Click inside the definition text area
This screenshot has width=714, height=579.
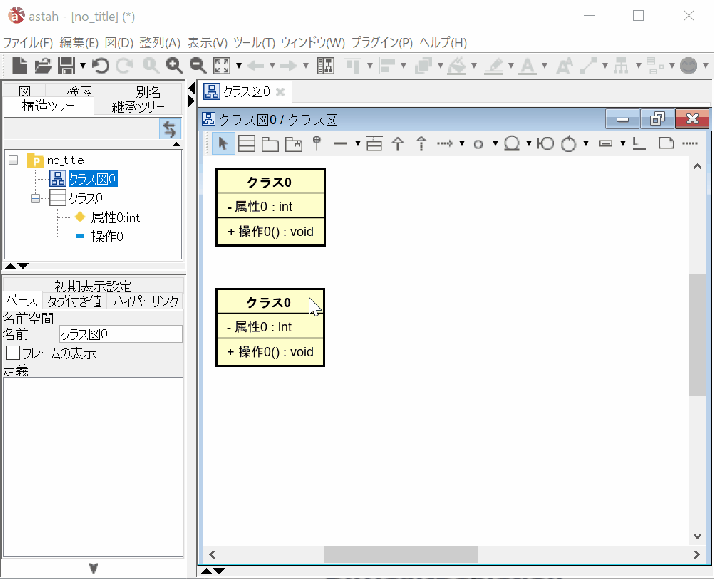point(93,467)
